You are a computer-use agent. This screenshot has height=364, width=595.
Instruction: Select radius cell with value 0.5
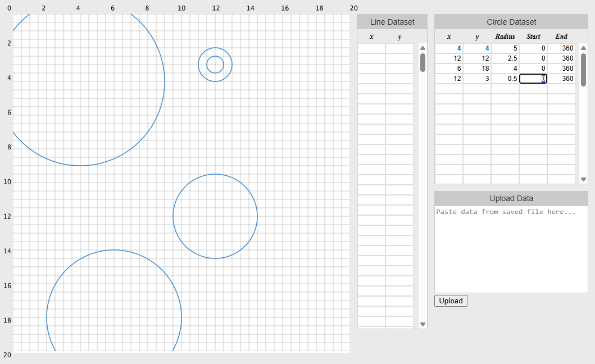tap(505, 79)
